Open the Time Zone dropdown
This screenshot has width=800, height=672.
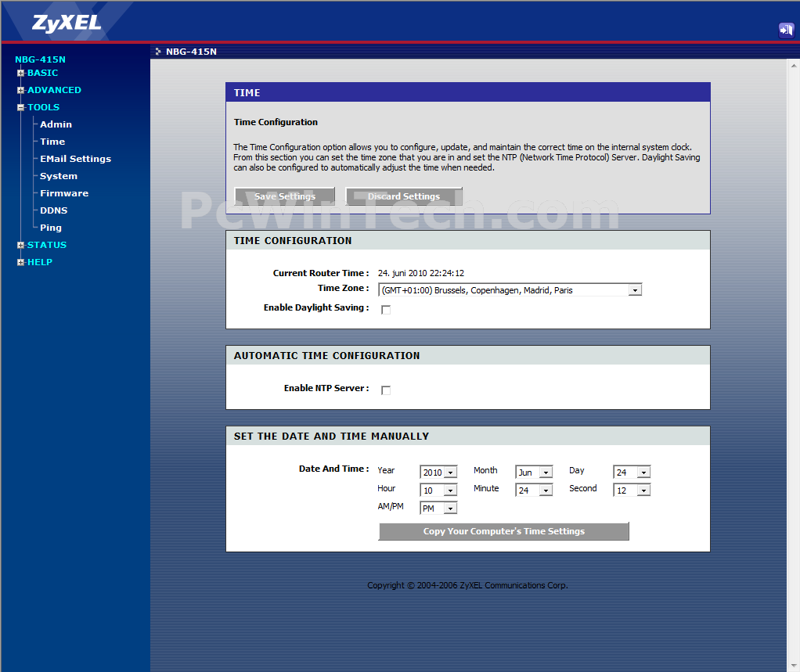pyautogui.click(x=510, y=290)
